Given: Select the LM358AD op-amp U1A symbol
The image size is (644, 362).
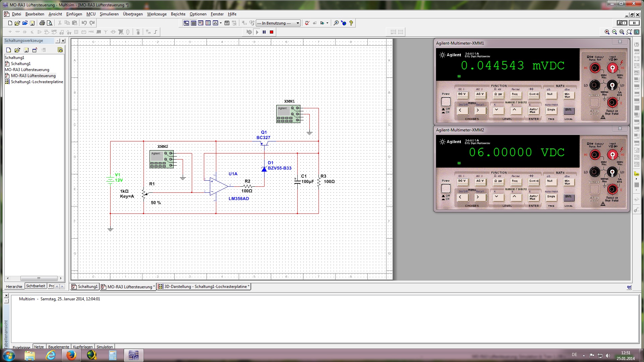Looking at the screenshot, I should [219, 186].
